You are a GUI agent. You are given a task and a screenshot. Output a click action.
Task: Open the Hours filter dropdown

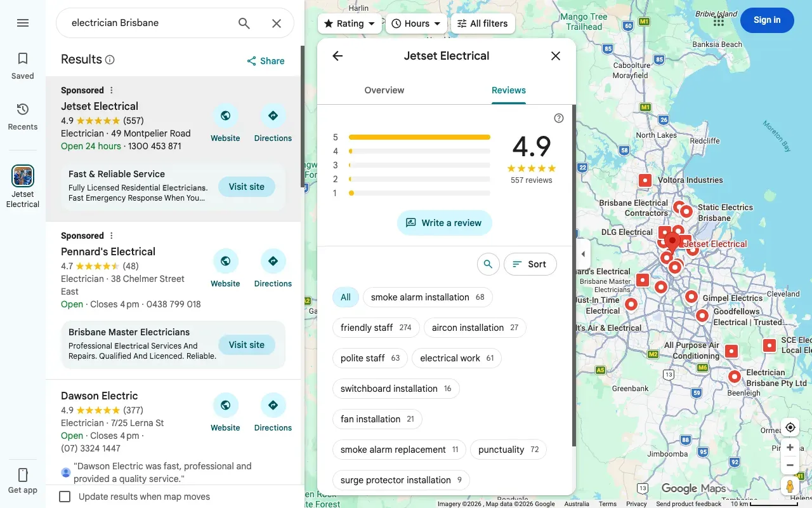click(x=417, y=23)
